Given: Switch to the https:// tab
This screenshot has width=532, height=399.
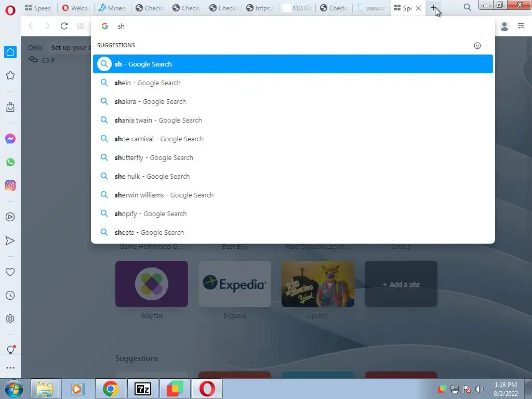Looking at the screenshot, I should pos(260,8).
